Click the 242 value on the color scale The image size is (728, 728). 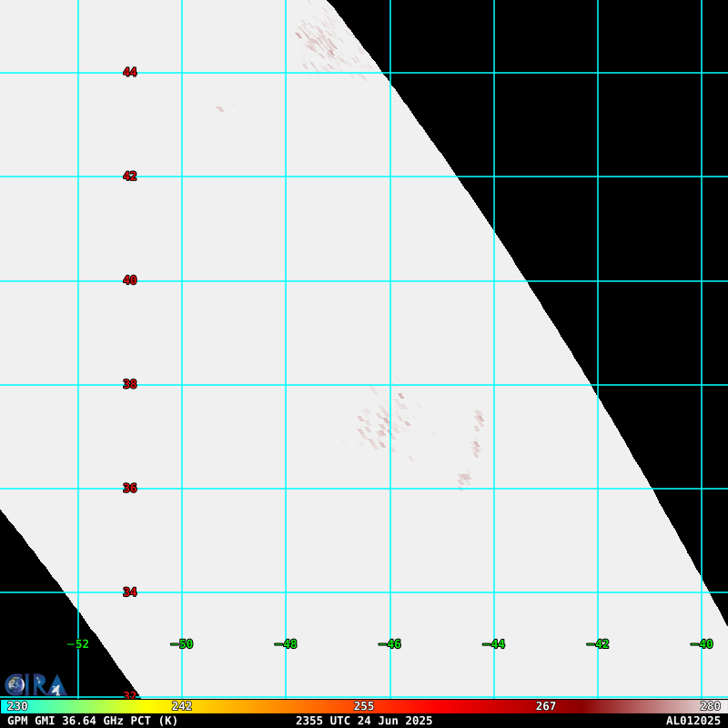click(182, 706)
